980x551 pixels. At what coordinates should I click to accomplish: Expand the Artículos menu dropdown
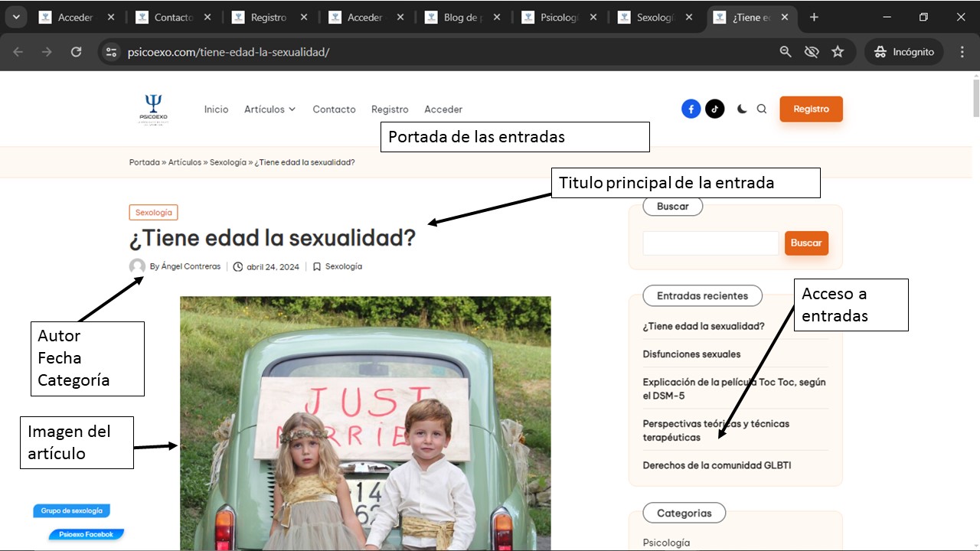269,109
